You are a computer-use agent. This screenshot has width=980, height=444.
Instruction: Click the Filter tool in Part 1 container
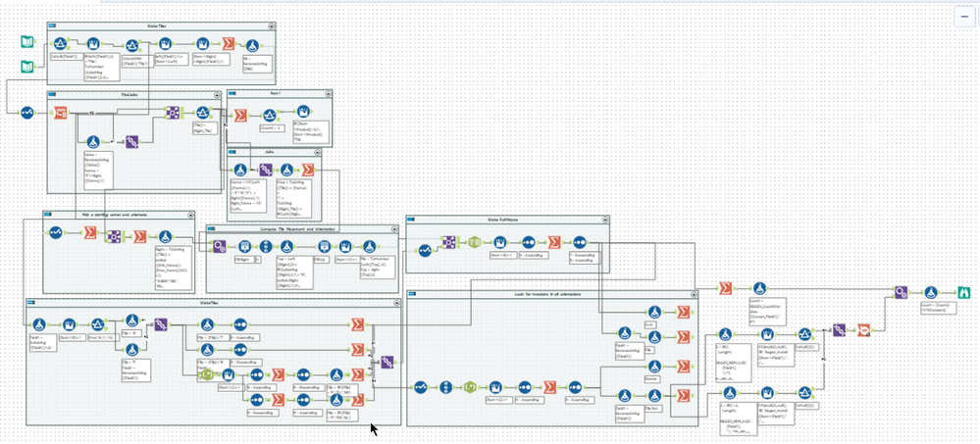269,115
